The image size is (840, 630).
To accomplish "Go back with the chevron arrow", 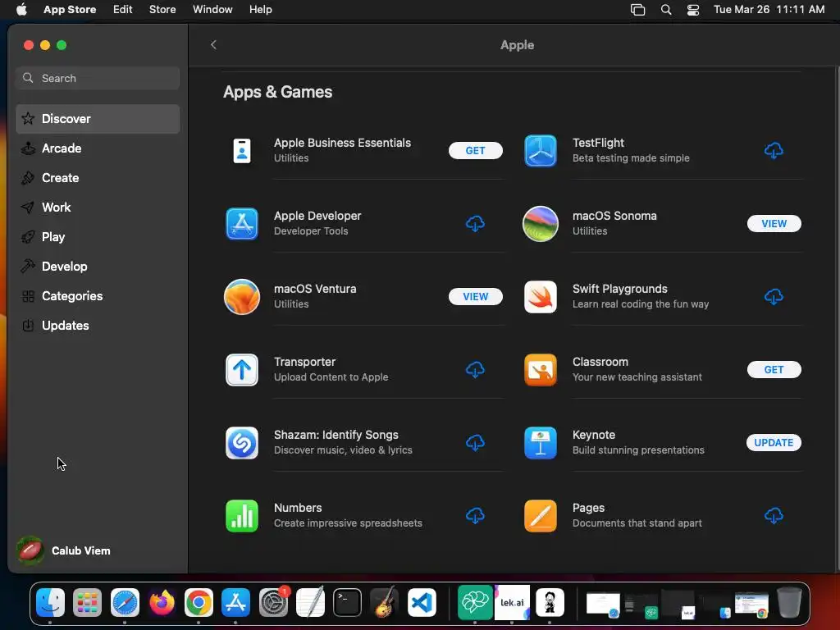I will [x=213, y=44].
